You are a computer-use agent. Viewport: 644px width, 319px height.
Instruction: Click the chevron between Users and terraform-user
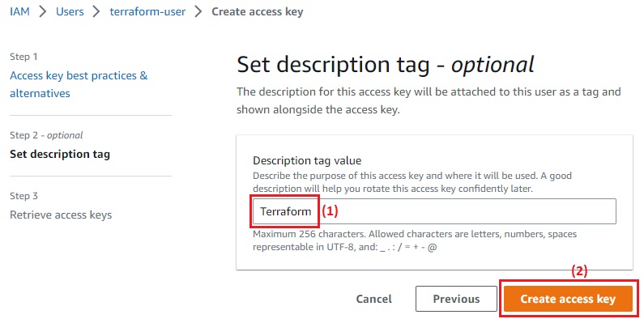(x=96, y=11)
